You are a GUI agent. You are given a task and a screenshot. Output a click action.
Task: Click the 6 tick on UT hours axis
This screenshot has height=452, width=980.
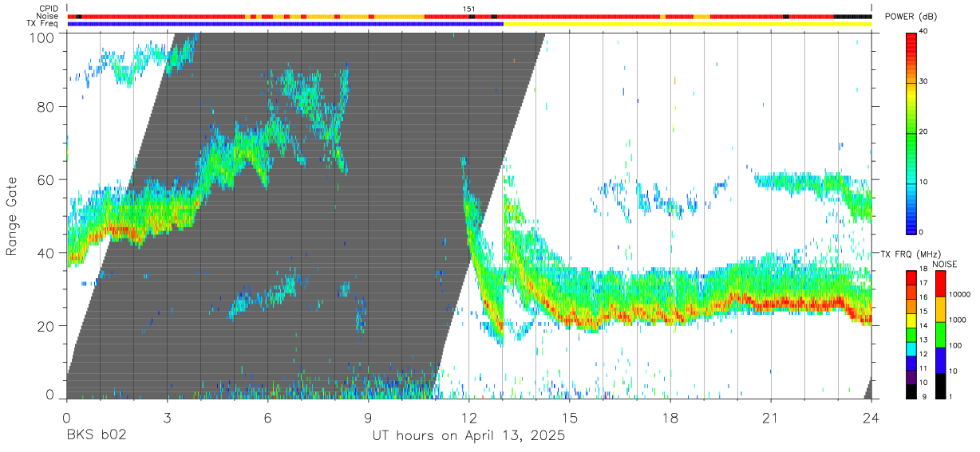click(x=267, y=419)
